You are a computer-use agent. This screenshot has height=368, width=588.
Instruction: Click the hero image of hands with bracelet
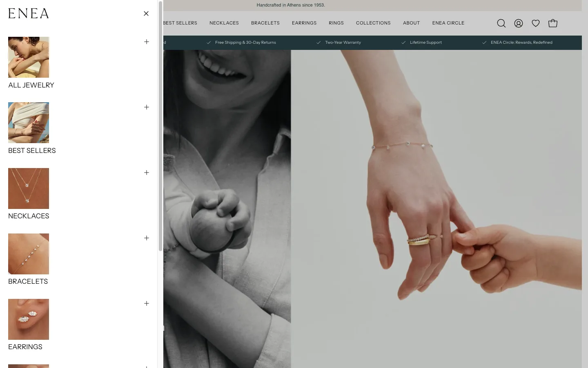coord(436,209)
